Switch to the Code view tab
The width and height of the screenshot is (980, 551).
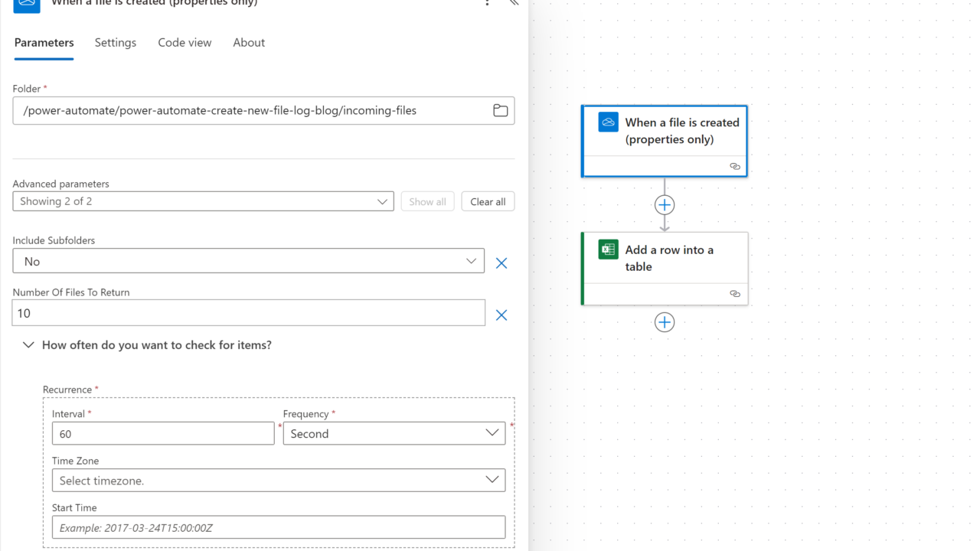(x=185, y=43)
